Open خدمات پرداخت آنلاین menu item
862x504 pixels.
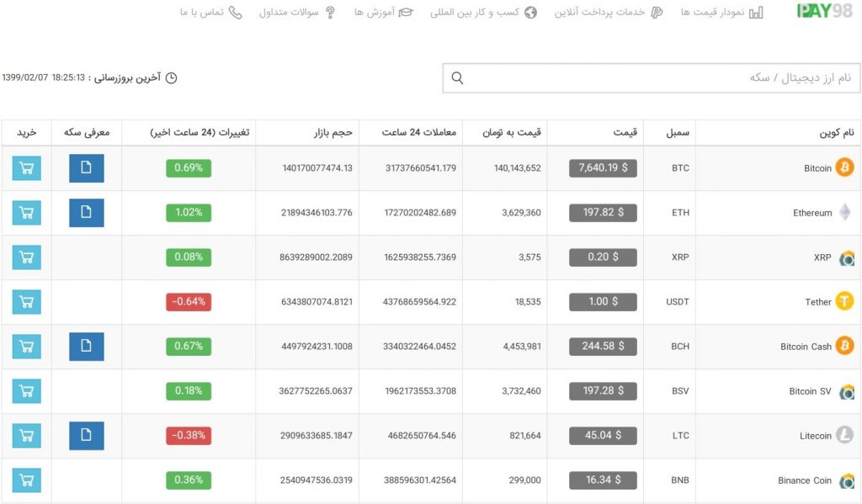point(599,12)
